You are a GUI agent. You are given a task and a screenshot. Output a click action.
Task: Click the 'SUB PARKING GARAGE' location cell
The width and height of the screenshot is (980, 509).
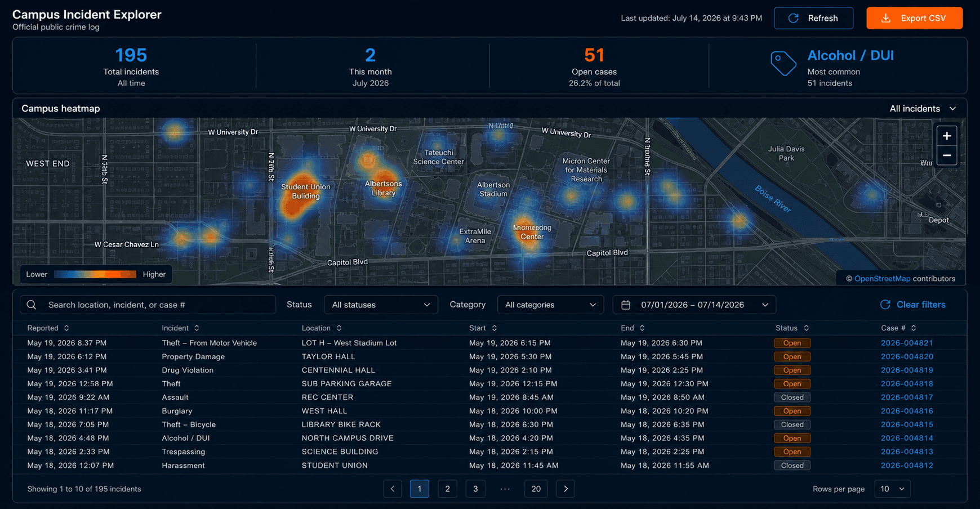(x=346, y=383)
